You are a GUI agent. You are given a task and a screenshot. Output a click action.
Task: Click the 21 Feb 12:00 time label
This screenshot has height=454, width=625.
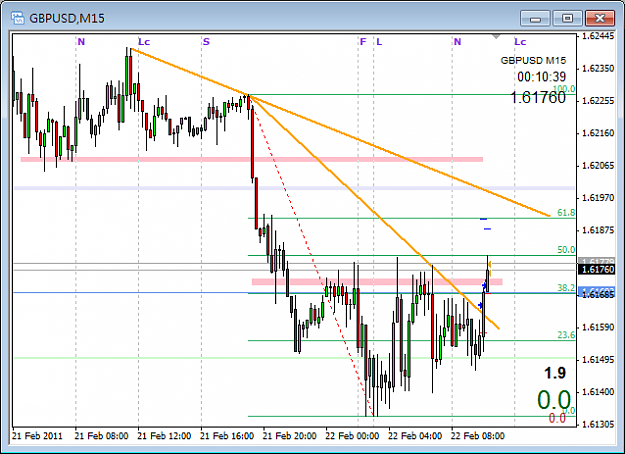tap(164, 436)
